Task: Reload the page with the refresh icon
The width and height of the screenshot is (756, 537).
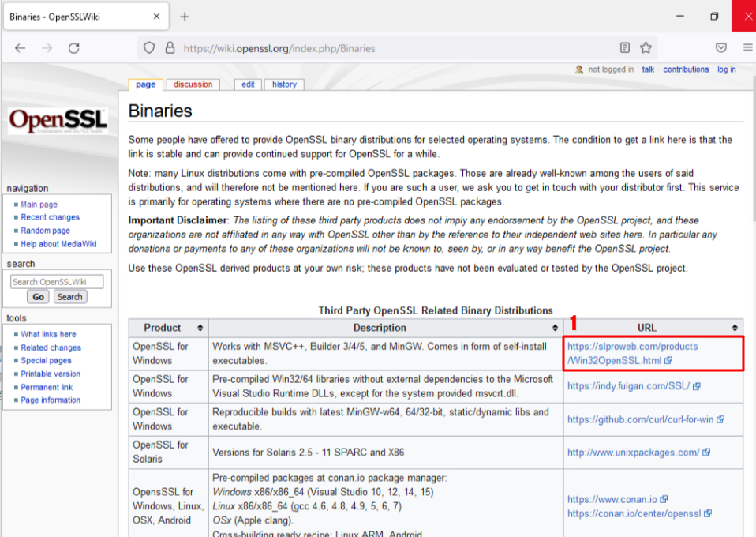Action: click(73, 48)
